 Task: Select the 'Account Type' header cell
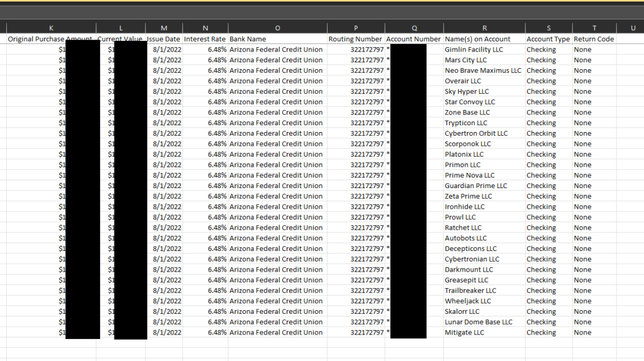coord(548,39)
